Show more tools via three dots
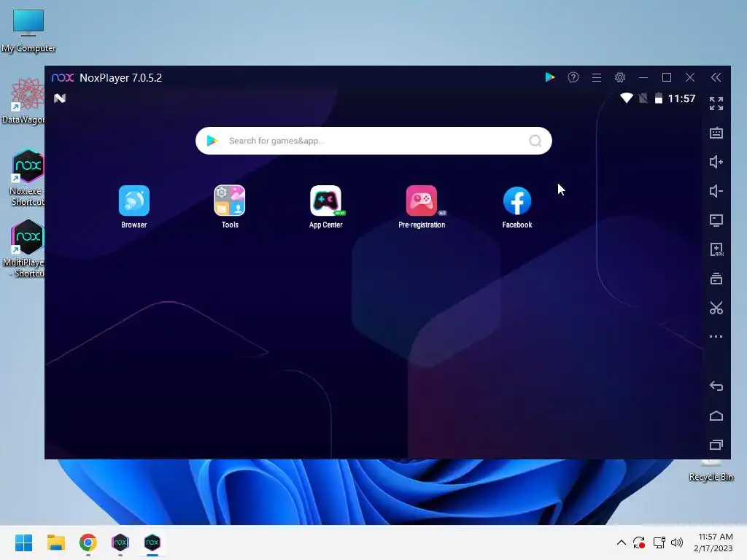747x560 pixels. 716,337
